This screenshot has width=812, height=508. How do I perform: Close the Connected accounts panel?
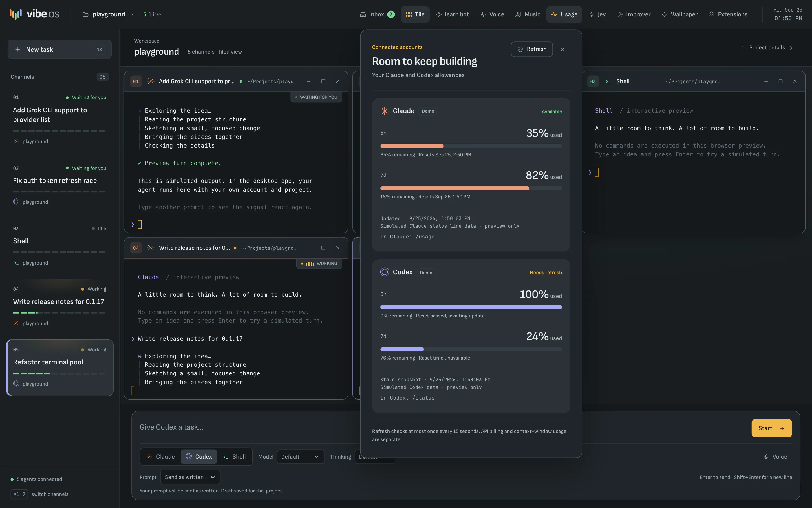pos(563,49)
